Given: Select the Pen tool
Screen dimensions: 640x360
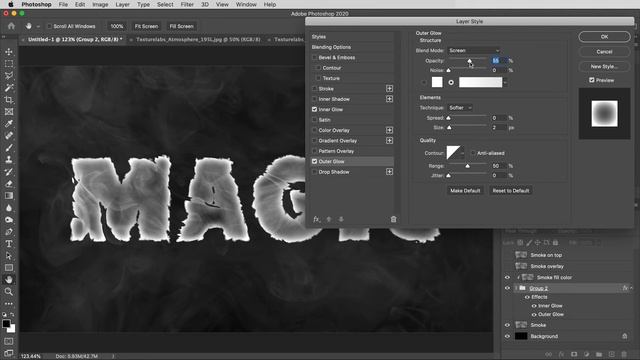Looking at the screenshot, I should click(9, 232).
